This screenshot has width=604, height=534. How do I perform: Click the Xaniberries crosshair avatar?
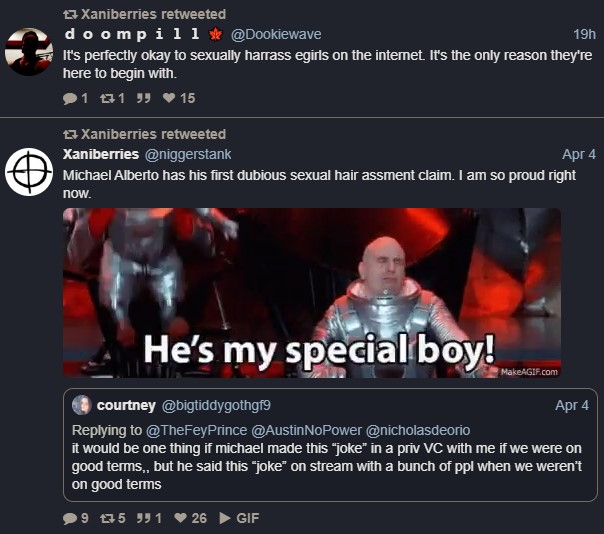coord(29,172)
